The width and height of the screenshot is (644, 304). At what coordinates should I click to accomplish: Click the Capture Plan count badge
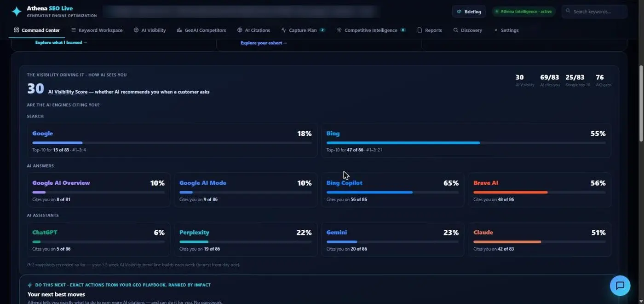point(322,30)
